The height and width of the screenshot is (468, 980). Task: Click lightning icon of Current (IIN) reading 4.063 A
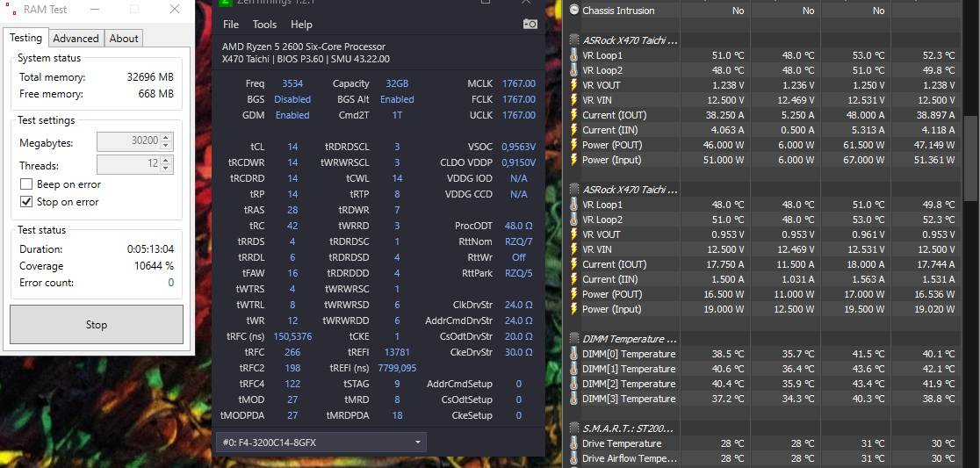coord(574,130)
